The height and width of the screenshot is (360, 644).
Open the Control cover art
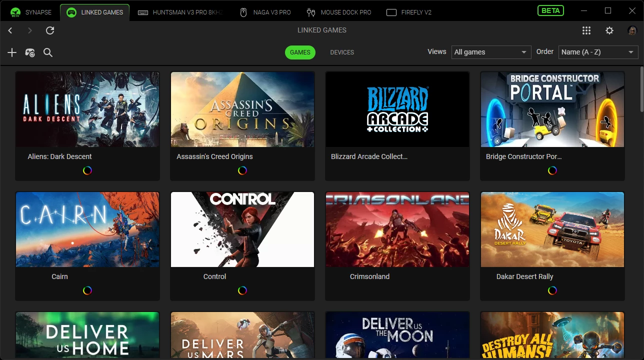pyautogui.click(x=242, y=229)
